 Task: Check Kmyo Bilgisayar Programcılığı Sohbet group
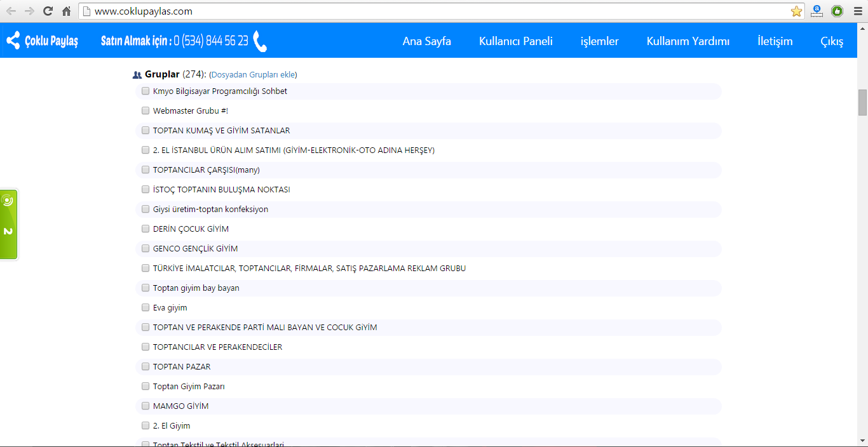pos(146,91)
